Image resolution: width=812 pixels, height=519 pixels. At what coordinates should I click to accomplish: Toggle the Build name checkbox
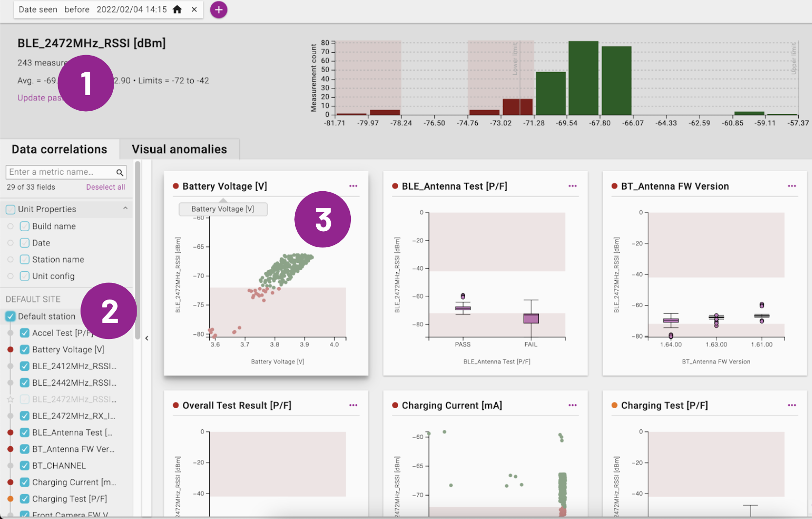[25, 226]
